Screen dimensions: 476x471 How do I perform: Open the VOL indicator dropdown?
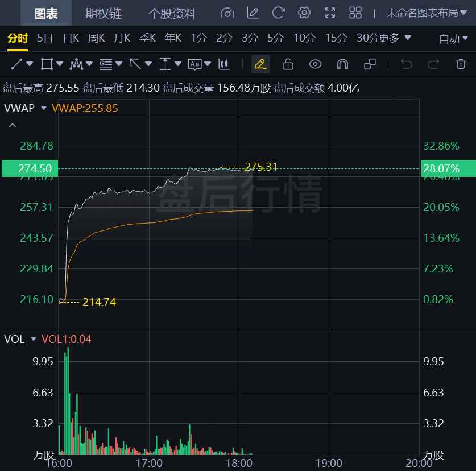click(x=34, y=339)
